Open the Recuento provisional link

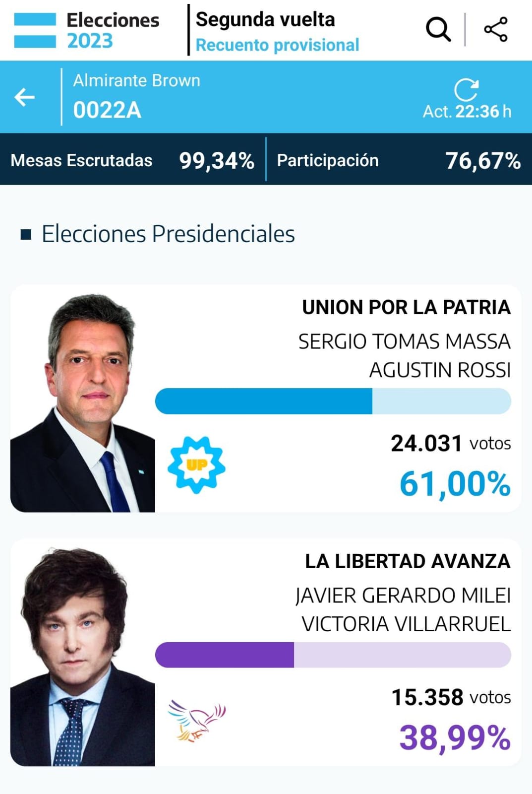277,45
